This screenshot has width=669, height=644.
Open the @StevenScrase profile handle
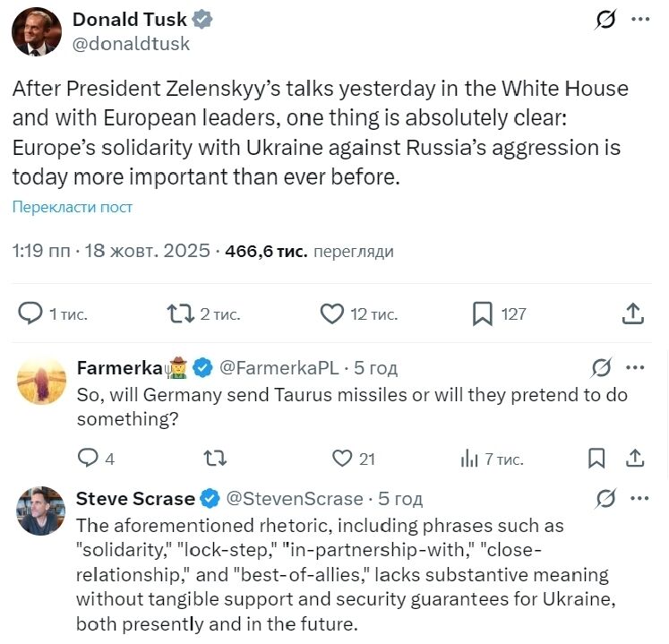click(x=294, y=499)
